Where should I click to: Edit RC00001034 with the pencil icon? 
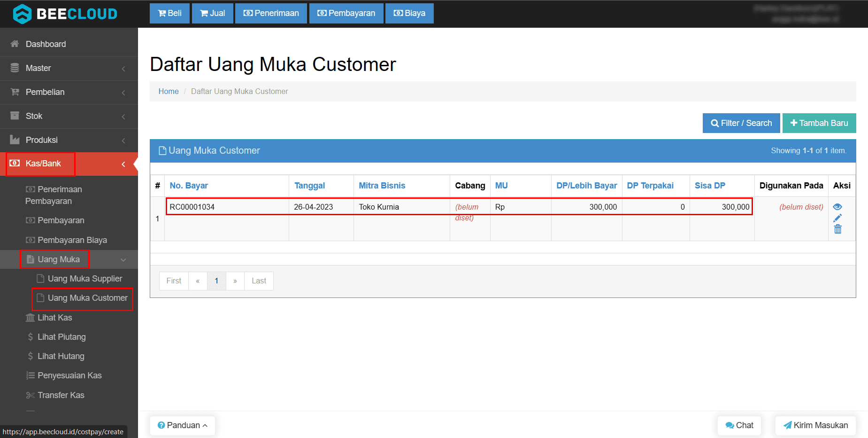point(837,218)
